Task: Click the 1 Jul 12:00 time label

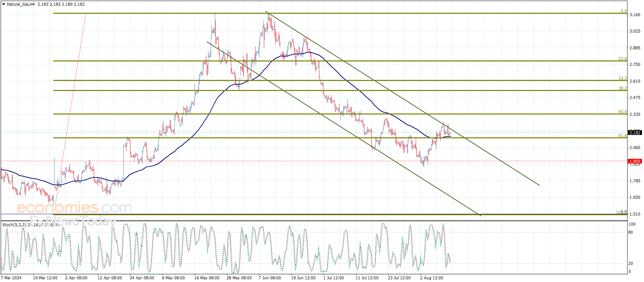Action: tap(333, 278)
